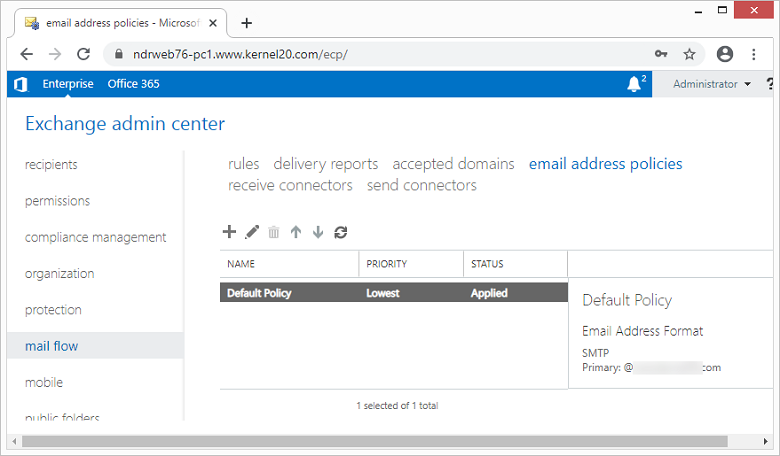Go forward in browser history
The height and width of the screenshot is (456, 780).
point(55,54)
